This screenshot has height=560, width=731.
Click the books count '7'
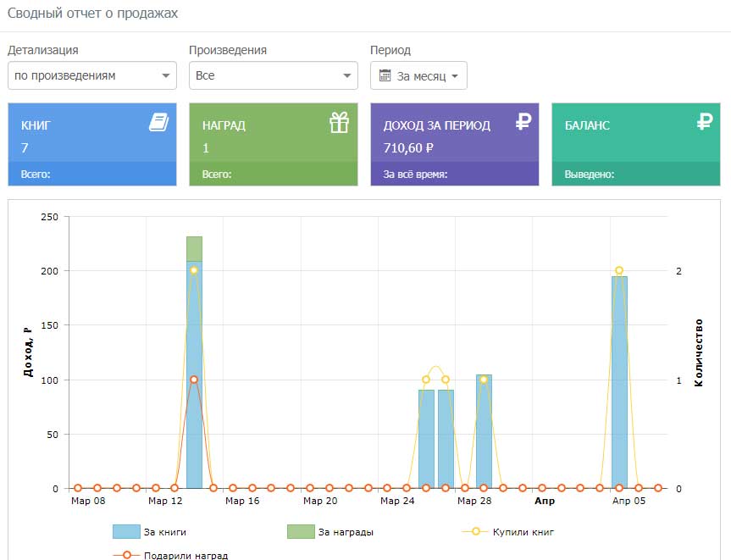(25, 148)
